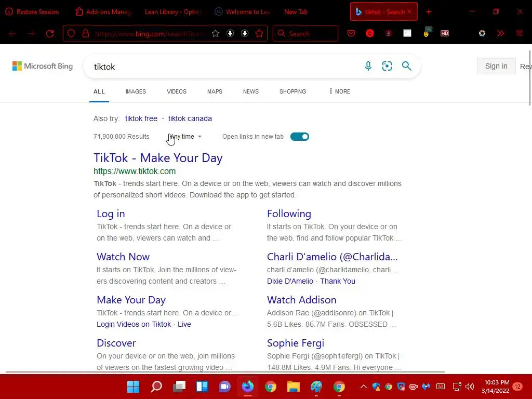This screenshot has width=532, height=399.
Task: Open File Explorer from taskbar
Action: (x=294, y=387)
